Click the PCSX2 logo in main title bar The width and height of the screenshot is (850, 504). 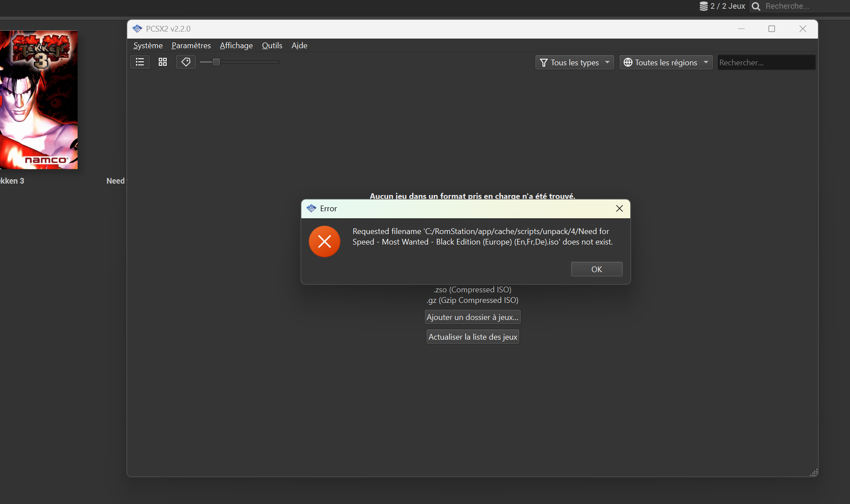(x=137, y=29)
